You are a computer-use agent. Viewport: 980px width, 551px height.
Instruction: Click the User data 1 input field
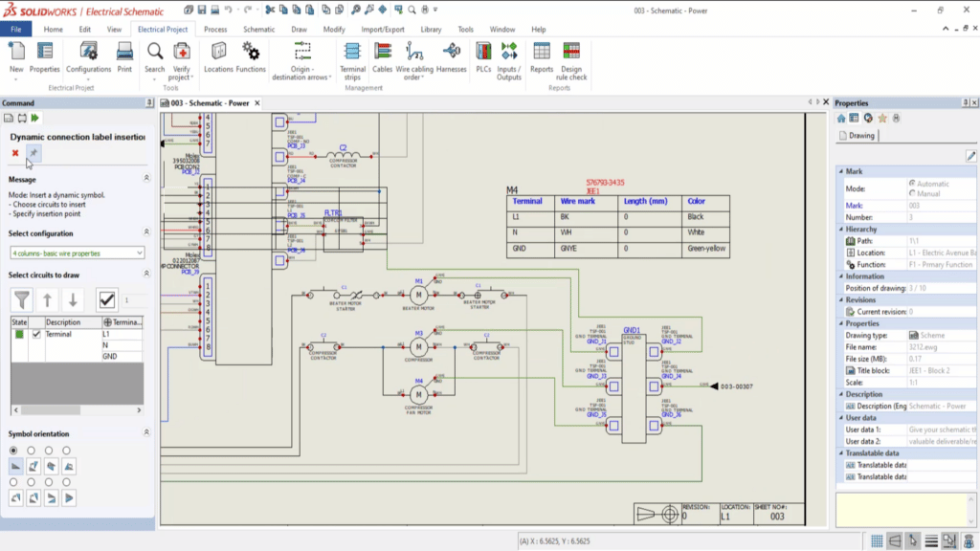[x=943, y=429]
